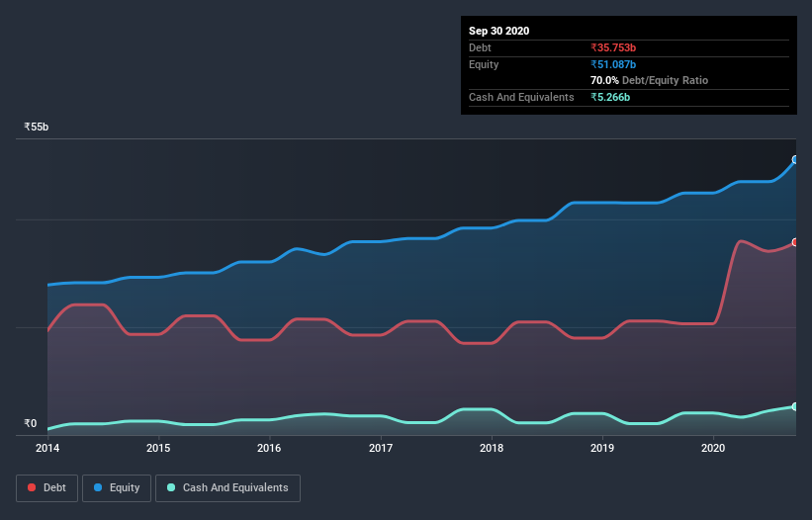Click the red Debt endpoint marker

[x=795, y=242]
